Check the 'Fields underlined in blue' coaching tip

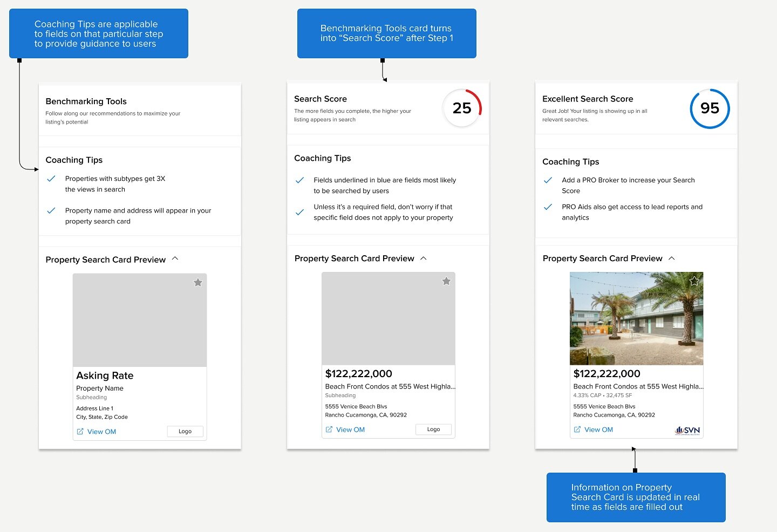point(300,180)
